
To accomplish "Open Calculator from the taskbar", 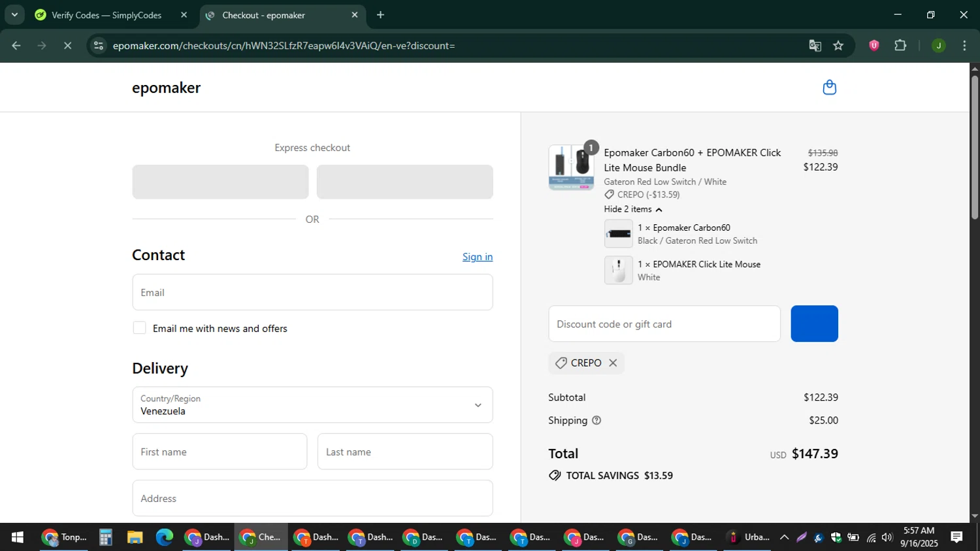I will (106, 537).
